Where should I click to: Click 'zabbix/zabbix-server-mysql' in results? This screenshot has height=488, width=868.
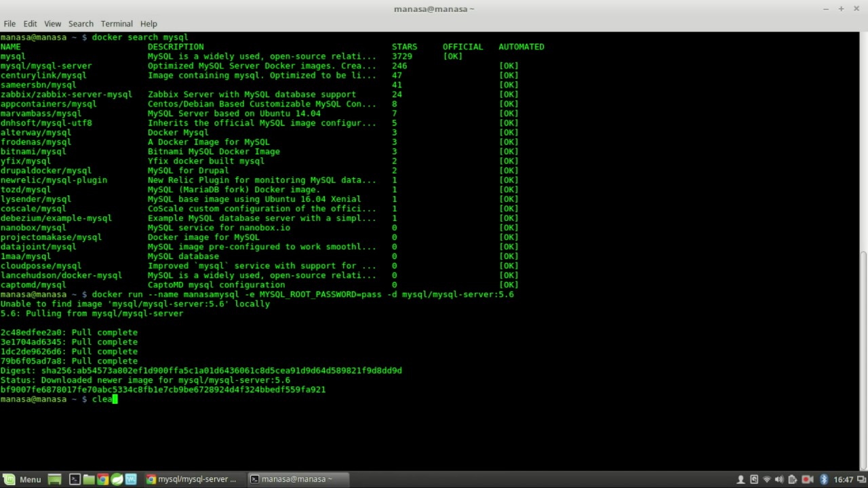pyautogui.click(x=66, y=94)
